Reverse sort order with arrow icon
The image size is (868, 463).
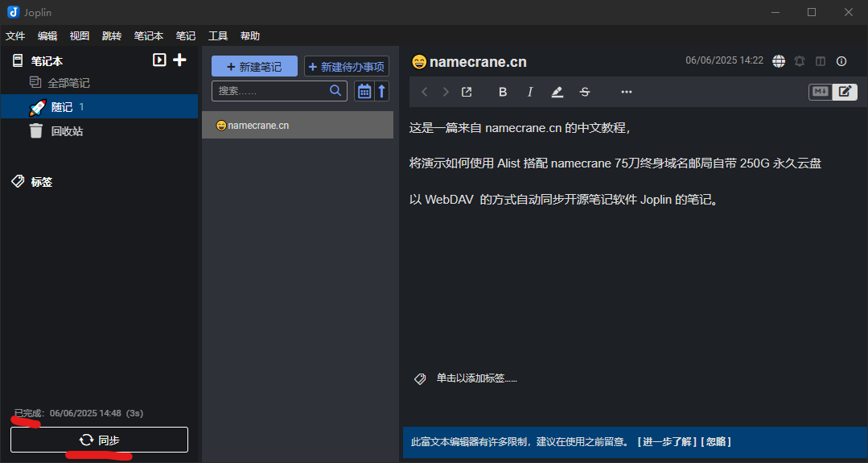[381, 91]
